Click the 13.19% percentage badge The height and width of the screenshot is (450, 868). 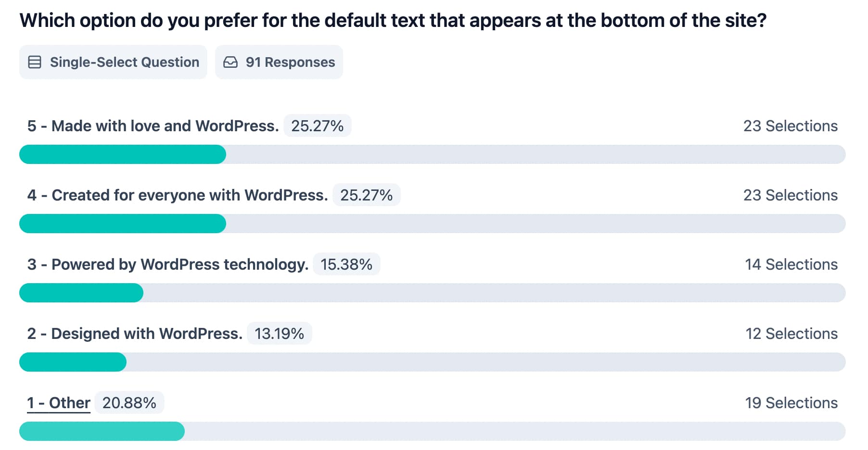point(280,334)
